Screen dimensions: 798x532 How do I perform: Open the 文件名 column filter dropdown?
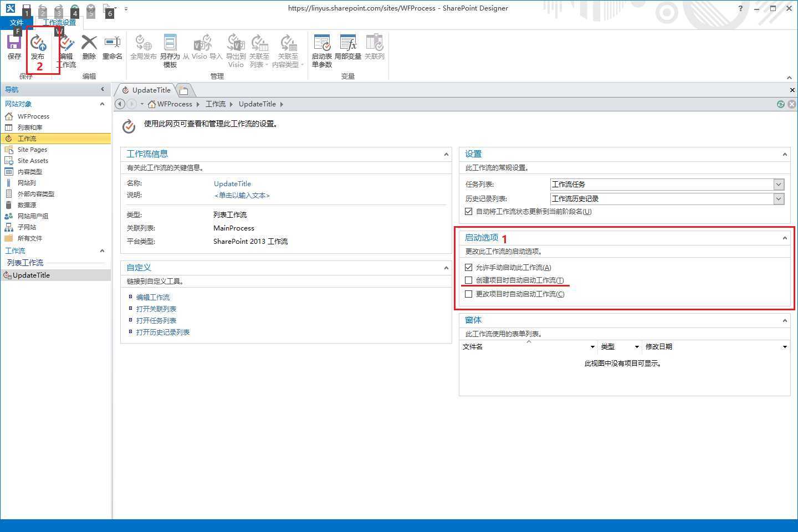[x=592, y=347]
